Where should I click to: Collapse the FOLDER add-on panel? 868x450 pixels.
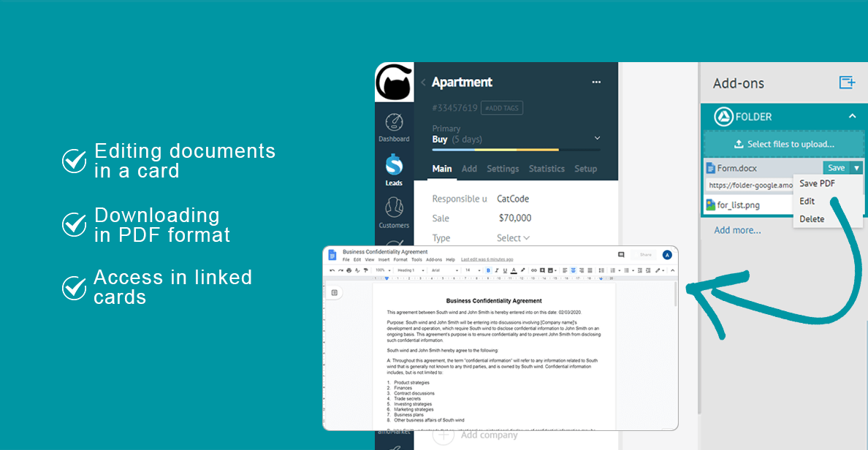852,116
